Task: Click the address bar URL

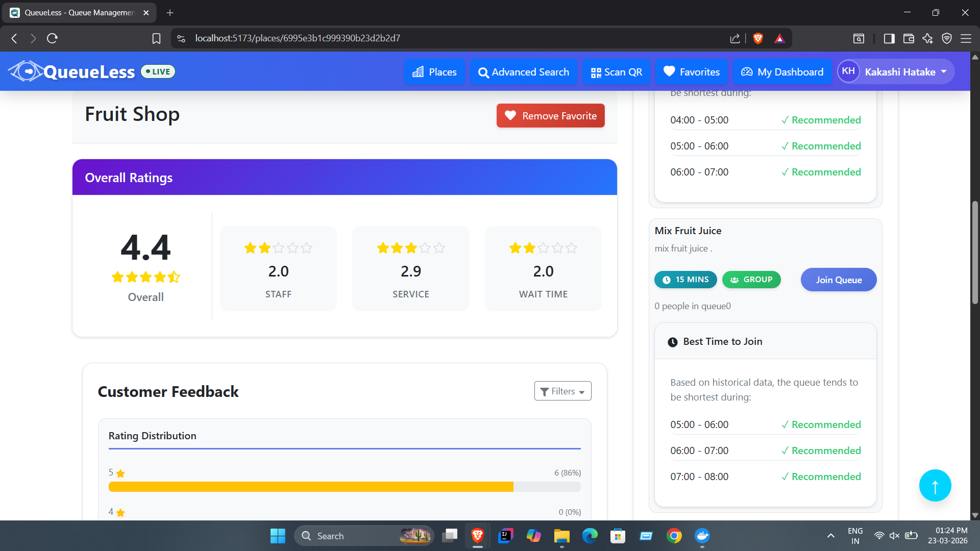Action: [298, 38]
